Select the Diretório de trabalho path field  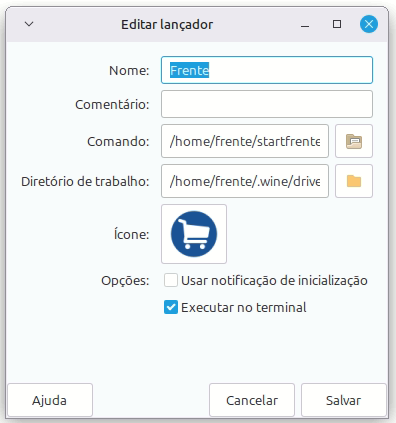coord(245,181)
